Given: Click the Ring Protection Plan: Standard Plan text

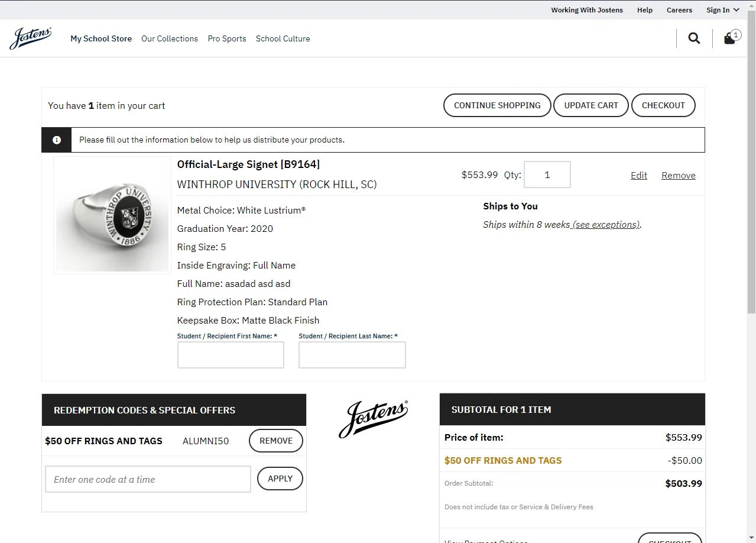Looking at the screenshot, I should point(252,302).
